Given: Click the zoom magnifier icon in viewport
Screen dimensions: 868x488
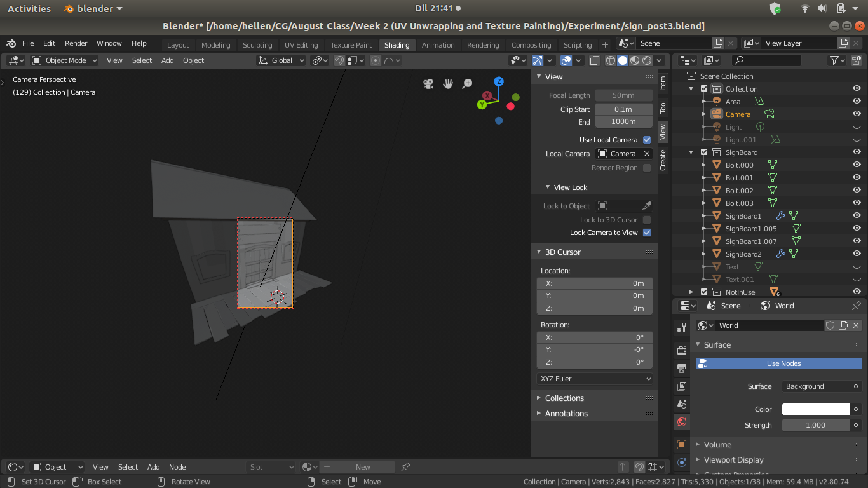Looking at the screenshot, I should coord(467,84).
